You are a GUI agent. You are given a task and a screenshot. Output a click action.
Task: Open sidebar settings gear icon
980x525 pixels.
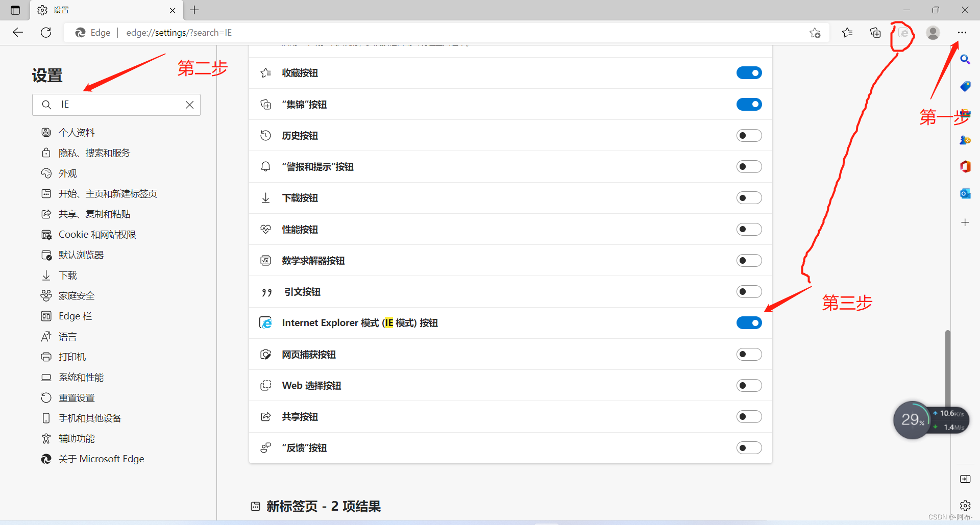click(965, 506)
